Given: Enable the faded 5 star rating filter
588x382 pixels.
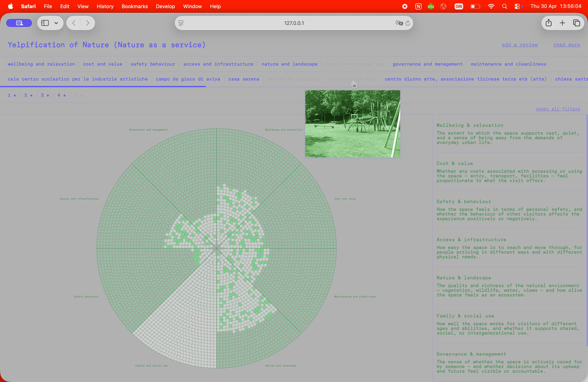Looking at the screenshot, I should pyautogui.click(x=78, y=95).
